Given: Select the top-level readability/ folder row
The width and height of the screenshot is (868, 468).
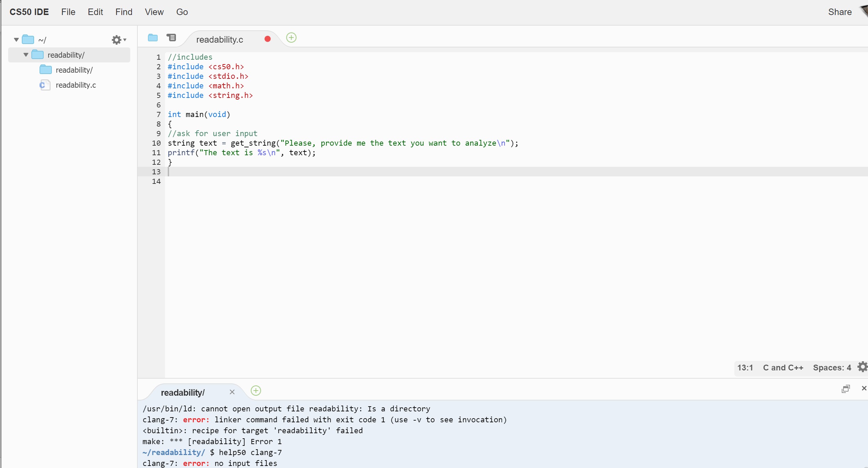Looking at the screenshot, I should click(69, 55).
